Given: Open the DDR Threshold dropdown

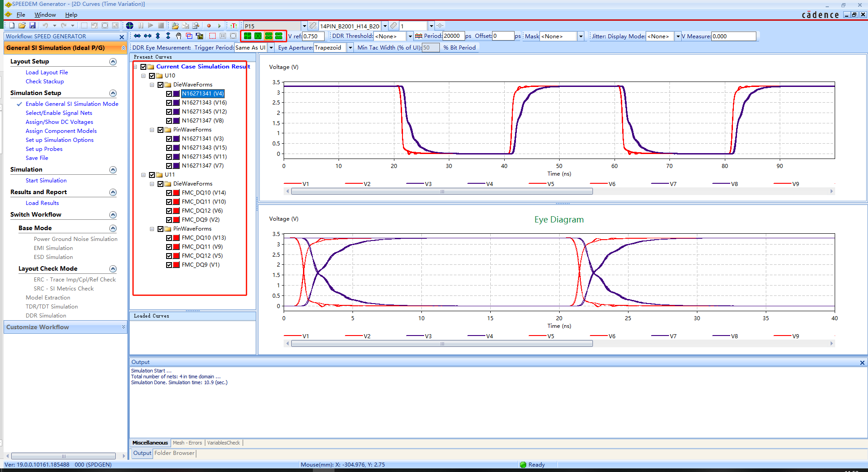Looking at the screenshot, I should coord(410,36).
